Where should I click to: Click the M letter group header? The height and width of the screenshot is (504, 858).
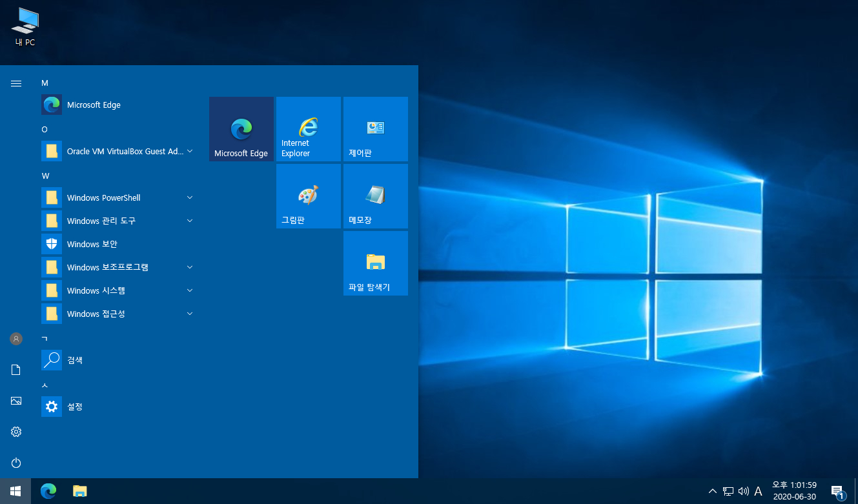45,83
